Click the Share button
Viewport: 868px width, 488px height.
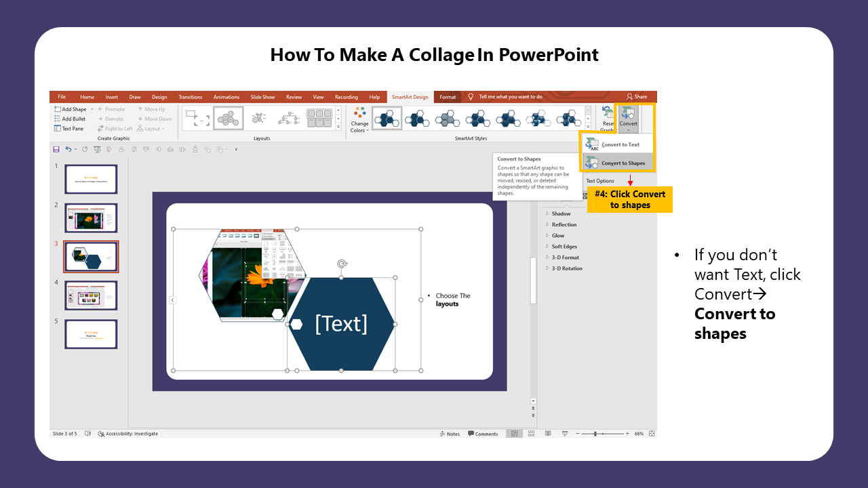(x=636, y=97)
